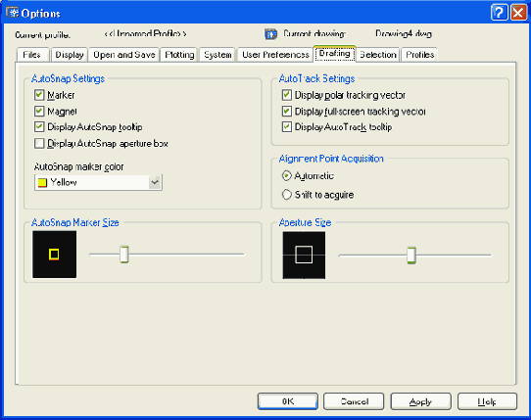Switch to the Selection tab
531x420 pixels.
coord(378,55)
